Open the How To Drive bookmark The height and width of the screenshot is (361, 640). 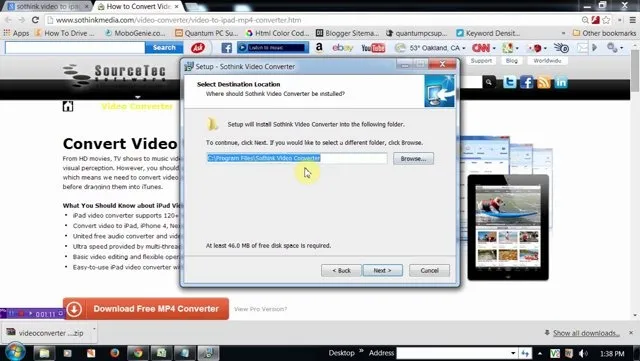64,33
